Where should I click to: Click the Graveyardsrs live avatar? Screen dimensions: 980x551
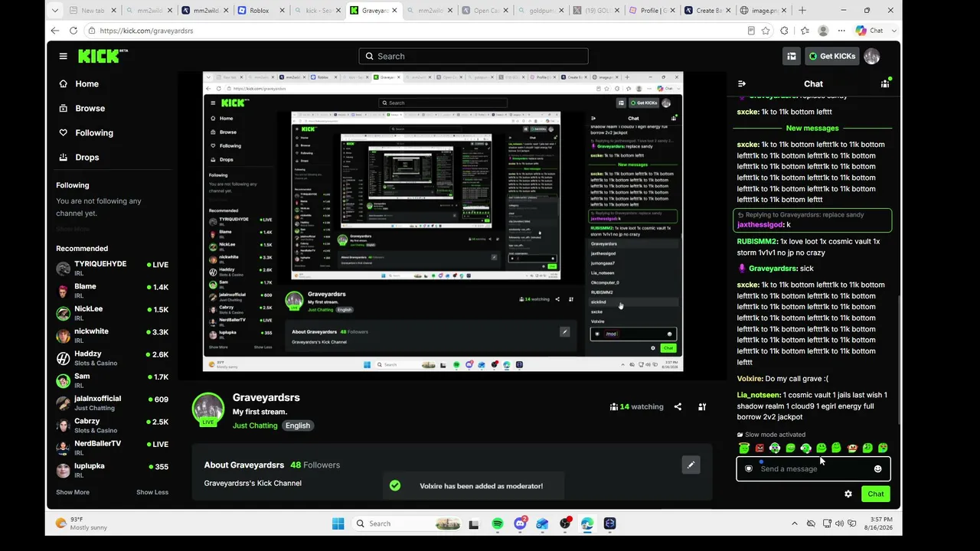[x=208, y=409]
